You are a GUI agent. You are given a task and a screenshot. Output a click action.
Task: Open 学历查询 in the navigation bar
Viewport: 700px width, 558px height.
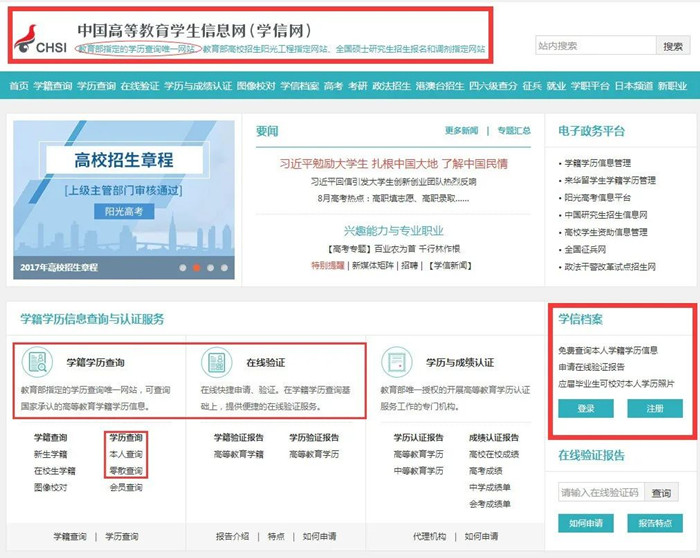(x=96, y=86)
